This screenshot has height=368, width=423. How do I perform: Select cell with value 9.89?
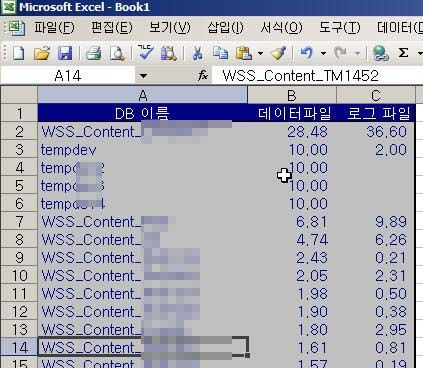point(376,221)
